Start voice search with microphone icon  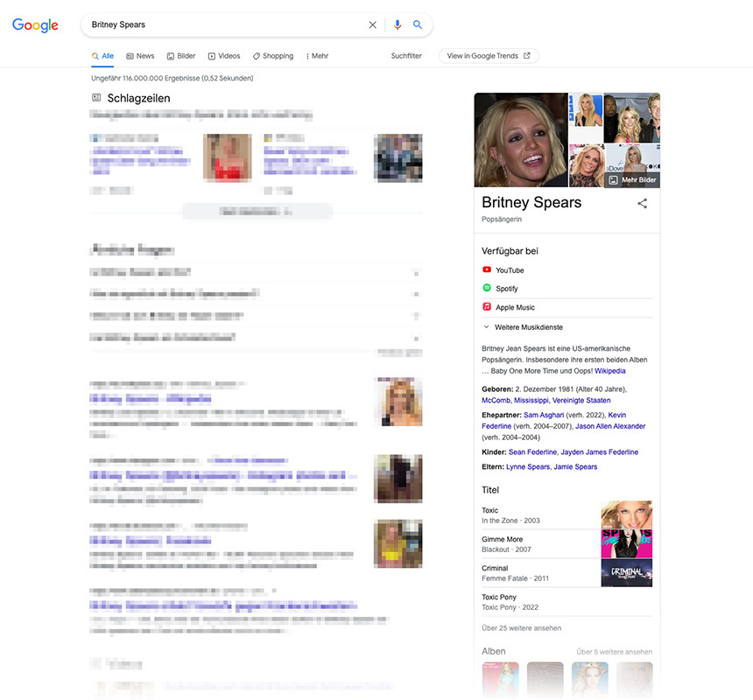(x=398, y=25)
